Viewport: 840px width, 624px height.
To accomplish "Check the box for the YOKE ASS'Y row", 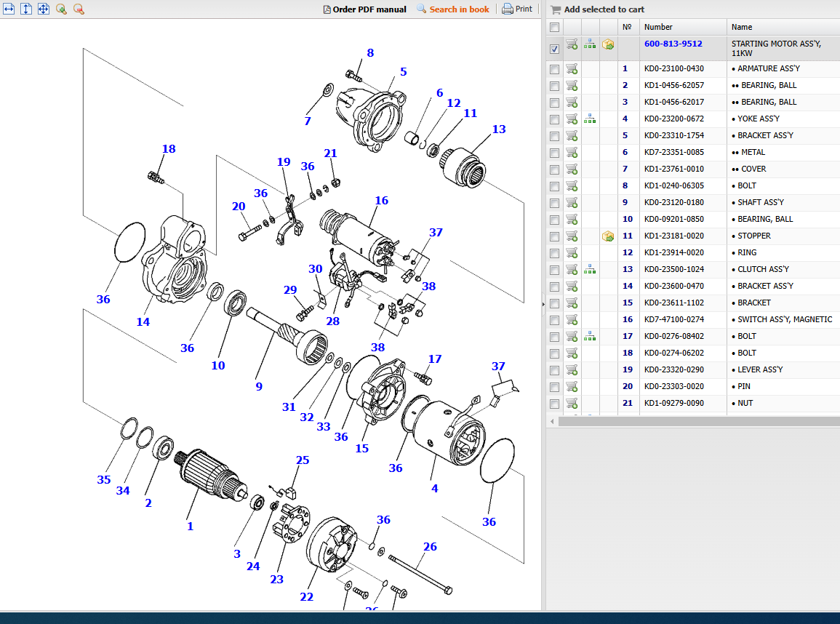I will pyautogui.click(x=555, y=119).
